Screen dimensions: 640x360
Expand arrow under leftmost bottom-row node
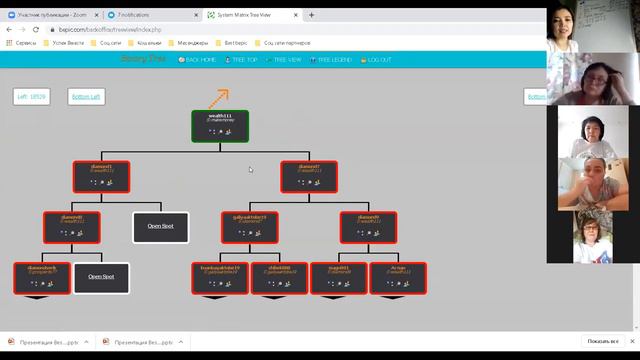pos(36,297)
